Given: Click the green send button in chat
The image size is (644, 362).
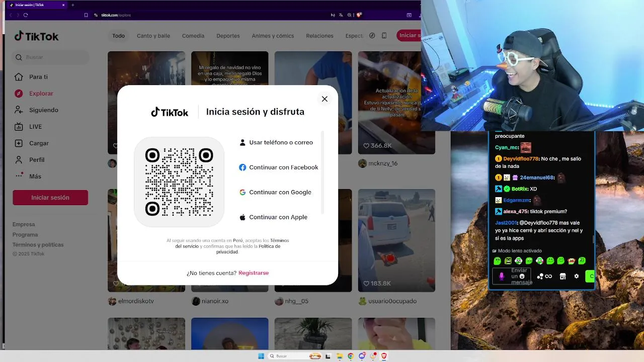Looking at the screenshot, I should (590, 276).
